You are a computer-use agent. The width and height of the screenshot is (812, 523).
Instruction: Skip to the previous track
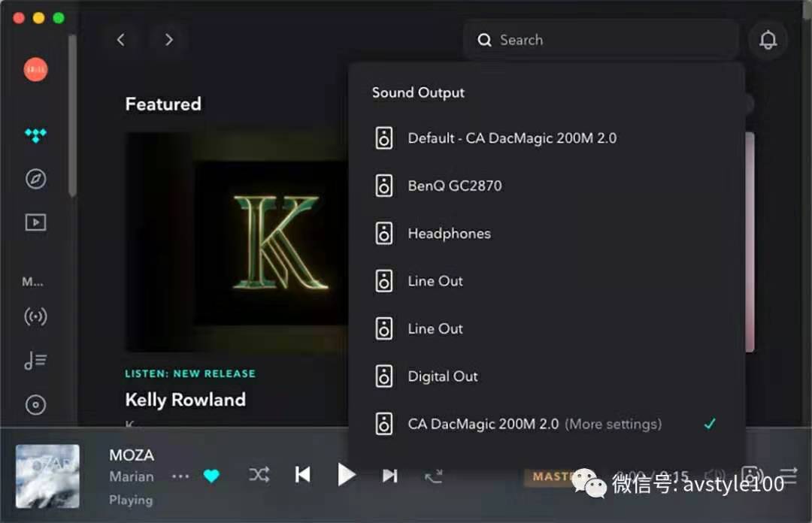coord(302,475)
